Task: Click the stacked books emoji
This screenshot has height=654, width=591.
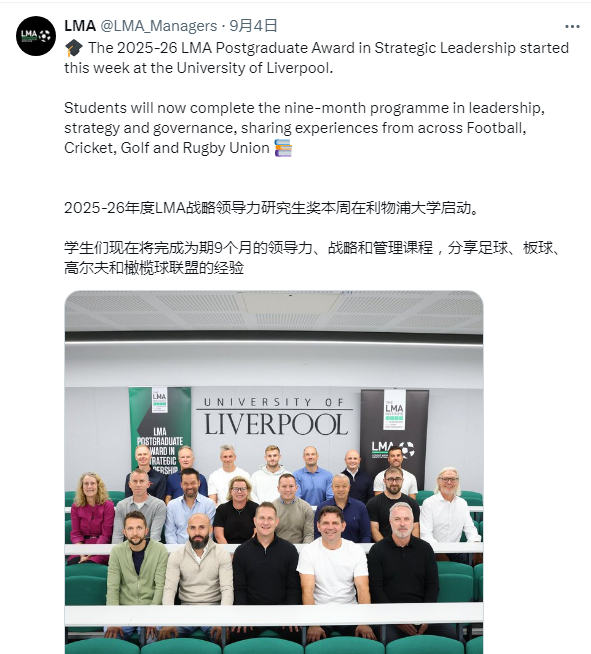Action: [x=283, y=148]
